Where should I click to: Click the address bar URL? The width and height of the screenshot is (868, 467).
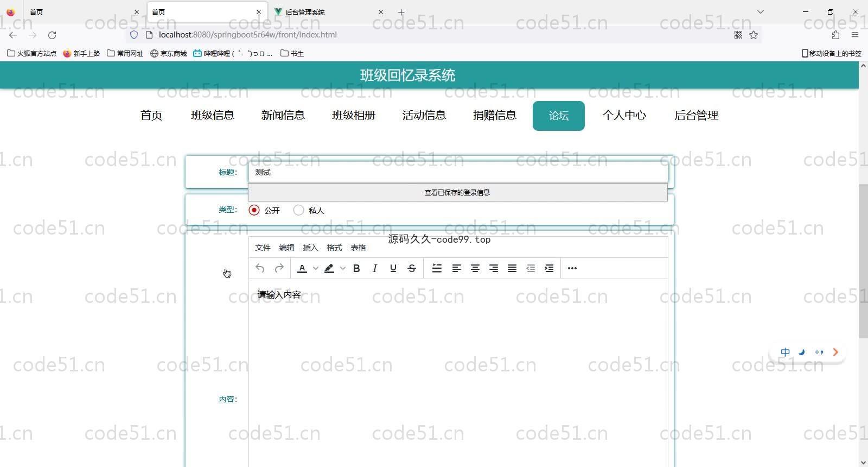(248, 35)
